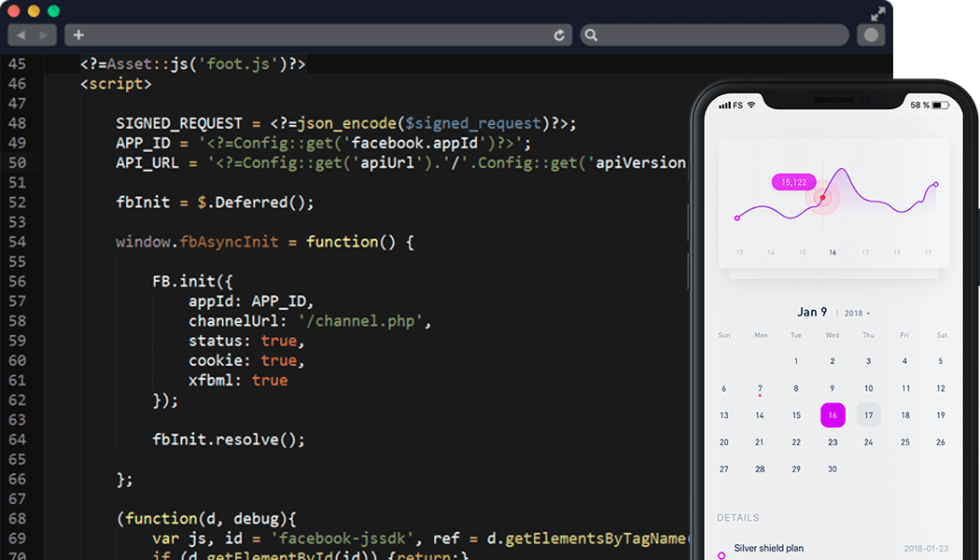Click the red data point on chart
The height and width of the screenshot is (560, 980).
coord(822,198)
